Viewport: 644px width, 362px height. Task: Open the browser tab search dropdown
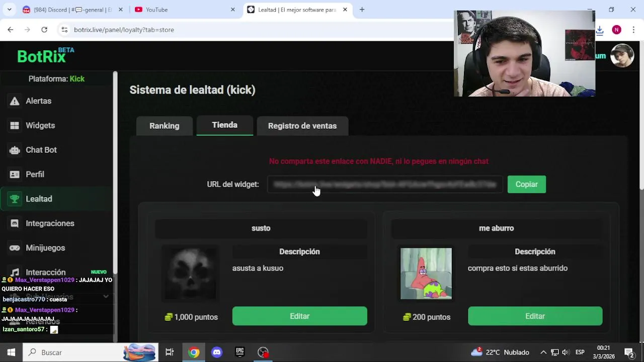tap(9, 10)
